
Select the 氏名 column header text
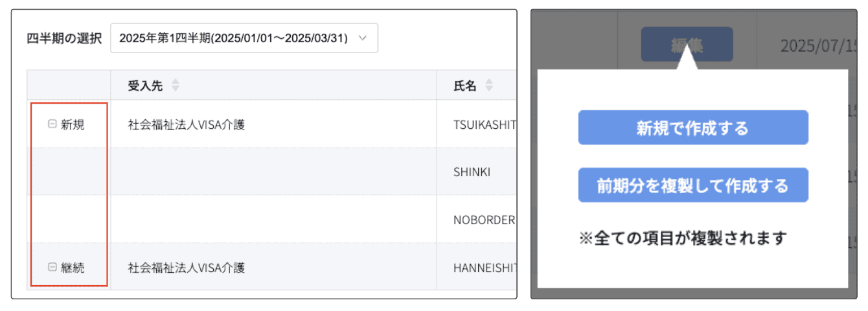466,85
